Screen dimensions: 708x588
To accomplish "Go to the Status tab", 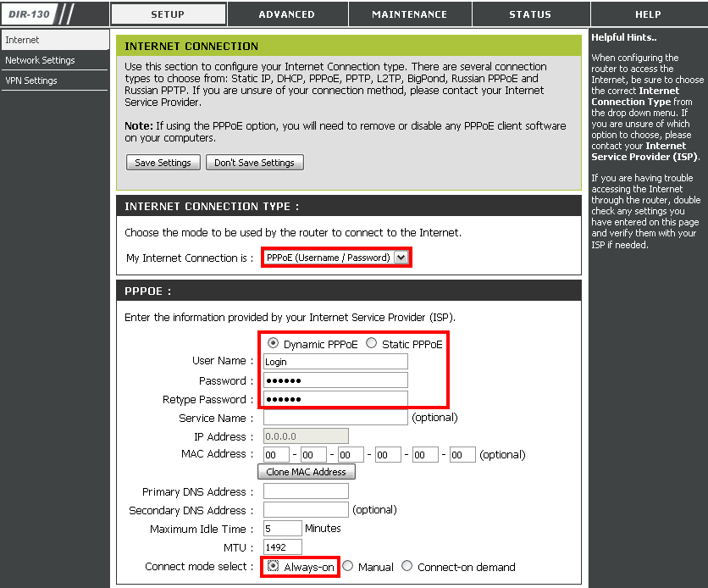I will coord(530,14).
